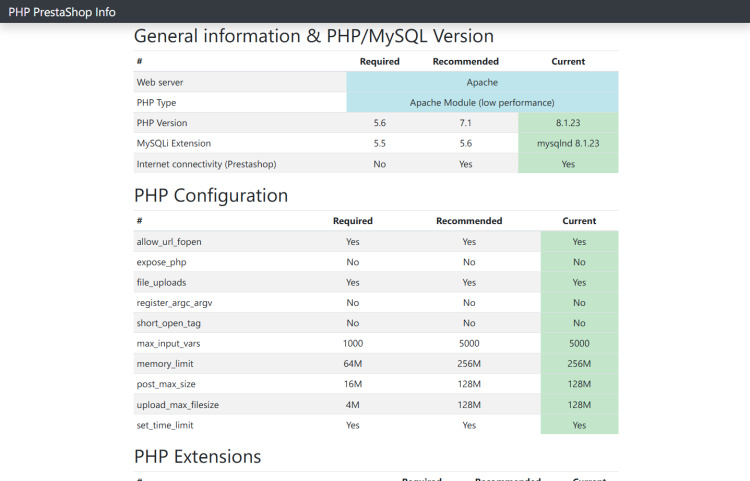
Task: Click the Recommended header in the PHP Configuration table
Action: click(469, 221)
